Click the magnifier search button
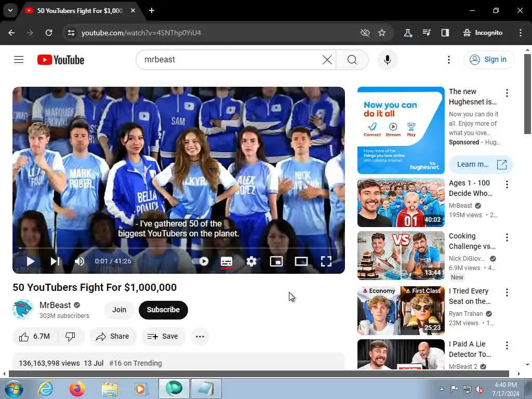 point(352,60)
